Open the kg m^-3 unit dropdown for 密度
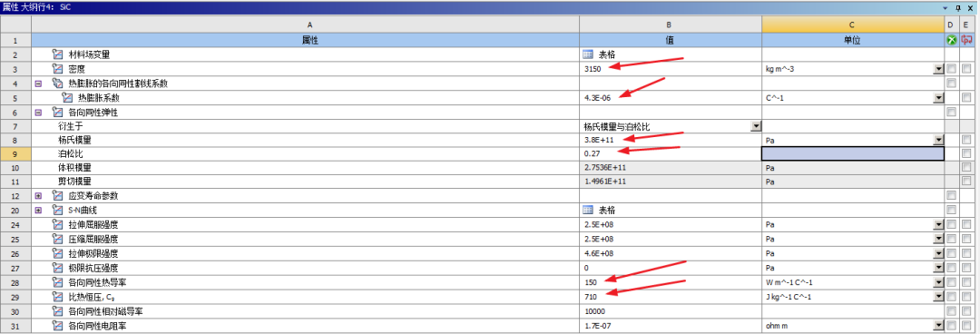Viewport: 980px width, 334px height. tap(938, 69)
